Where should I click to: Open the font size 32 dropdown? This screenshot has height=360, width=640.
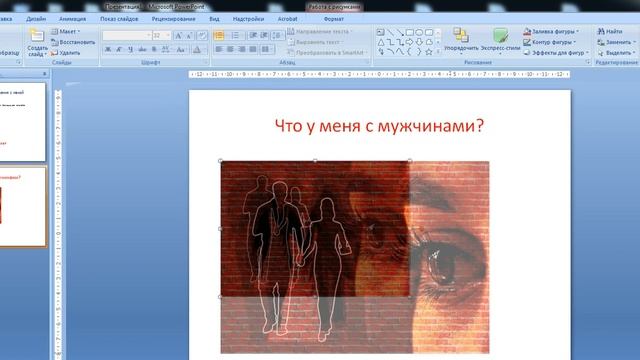161,36
